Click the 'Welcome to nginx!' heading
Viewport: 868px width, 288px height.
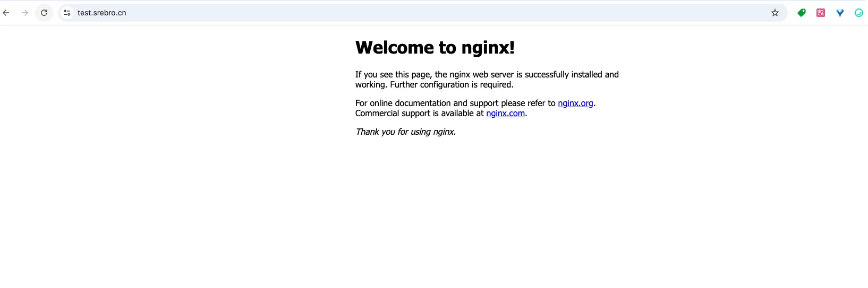pos(435,48)
